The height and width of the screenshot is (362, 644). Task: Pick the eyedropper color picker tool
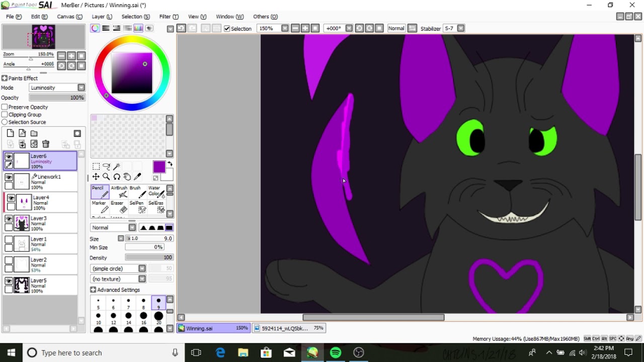(x=138, y=176)
